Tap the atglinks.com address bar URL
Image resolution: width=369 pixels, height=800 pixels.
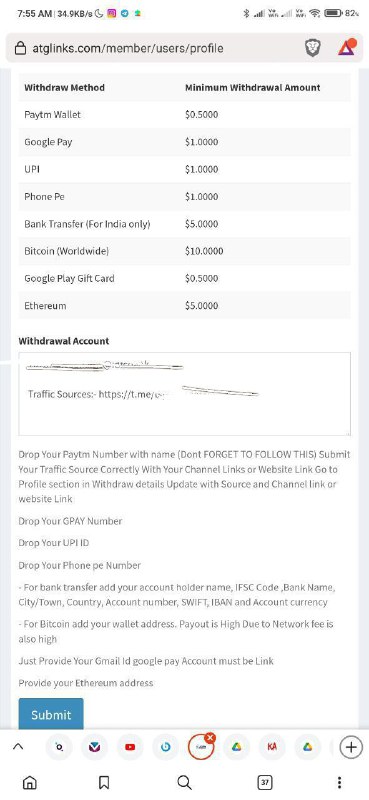click(x=128, y=48)
